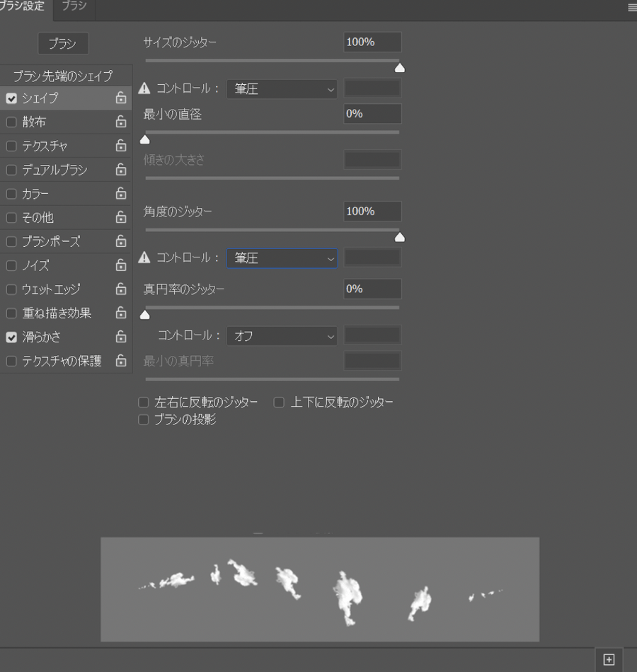Click the ブラシ button
Screen dimensions: 637x672
coord(62,44)
